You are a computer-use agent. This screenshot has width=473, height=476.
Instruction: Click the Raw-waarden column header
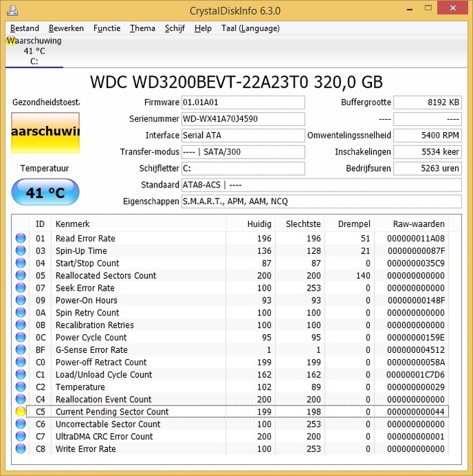411,224
